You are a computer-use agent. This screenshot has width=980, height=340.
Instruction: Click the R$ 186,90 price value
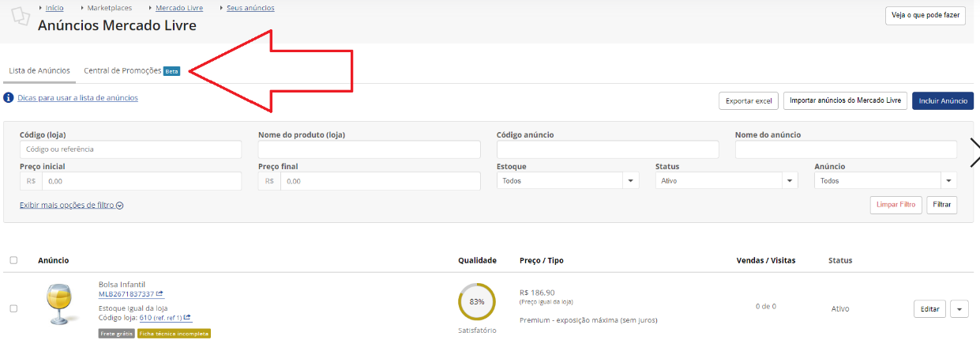537,292
